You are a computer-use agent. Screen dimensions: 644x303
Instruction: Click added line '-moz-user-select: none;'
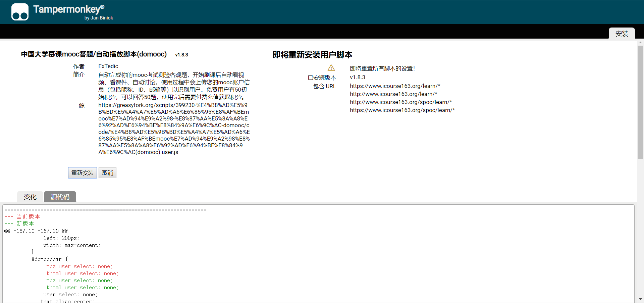coord(78,281)
